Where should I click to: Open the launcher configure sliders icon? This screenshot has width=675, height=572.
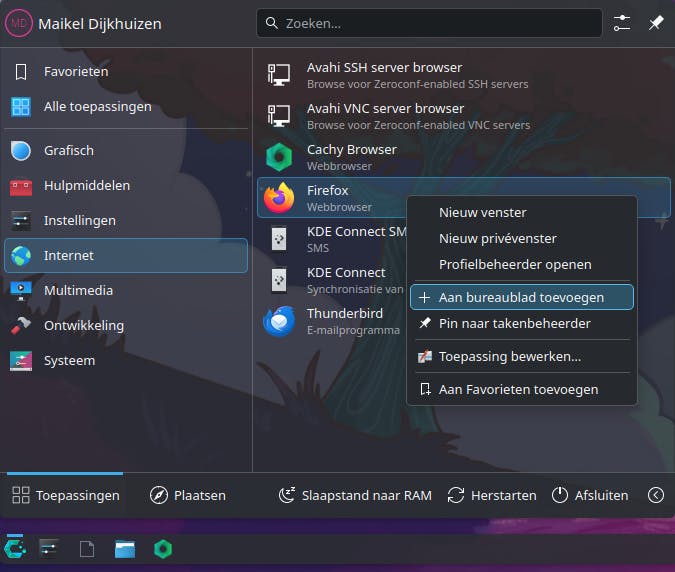point(622,23)
